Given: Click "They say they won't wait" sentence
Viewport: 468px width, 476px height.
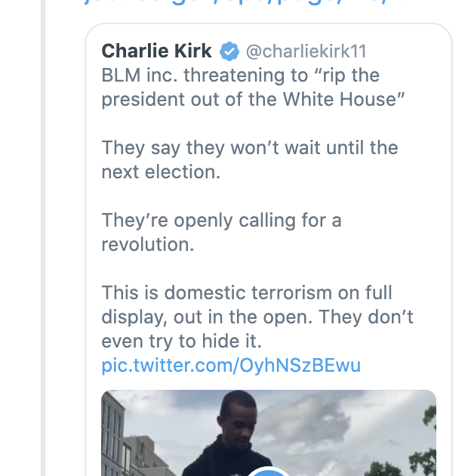Looking at the screenshot, I should pos(249,147).
